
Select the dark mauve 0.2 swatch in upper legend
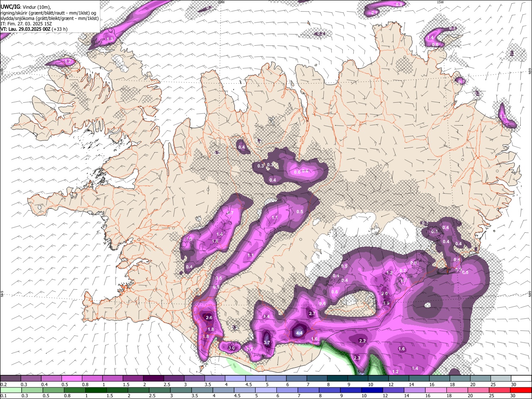[x=10, y=379]
